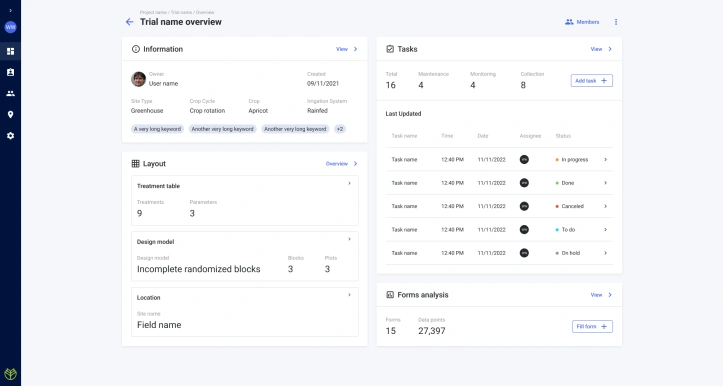The height and width of the screenshot is (386, 723).
Task: Click the back arrow beside Trial name overview
Action: point(130,22)
